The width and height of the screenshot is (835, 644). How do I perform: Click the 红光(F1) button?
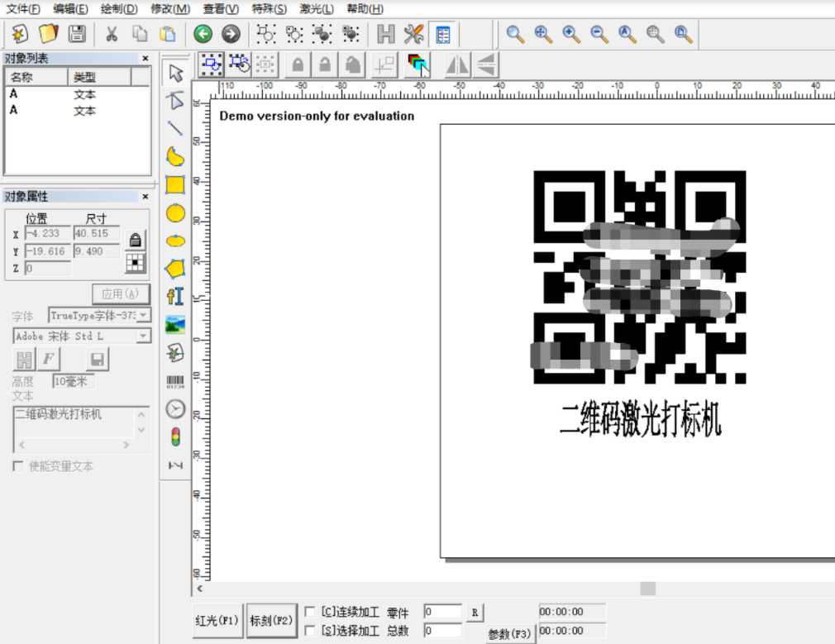click(217, 621)
